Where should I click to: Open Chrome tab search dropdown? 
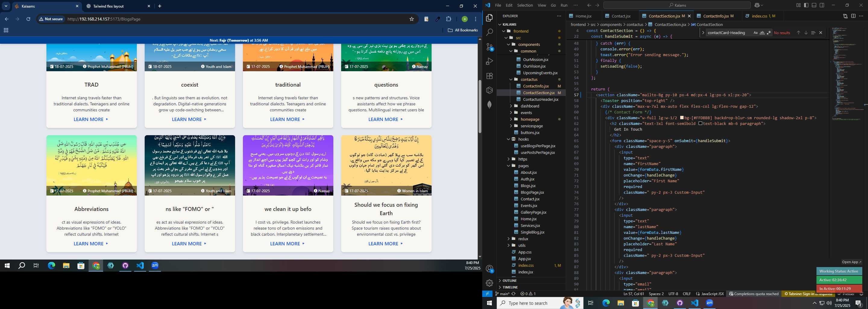(6, 6)
